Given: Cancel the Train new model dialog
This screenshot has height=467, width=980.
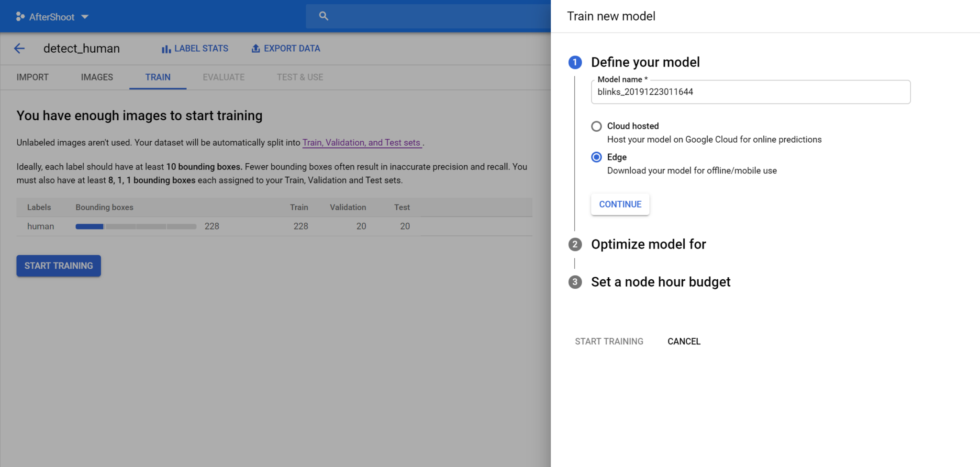Looking at the screenshot, I should pyautogui.click(x=684, y=341).
